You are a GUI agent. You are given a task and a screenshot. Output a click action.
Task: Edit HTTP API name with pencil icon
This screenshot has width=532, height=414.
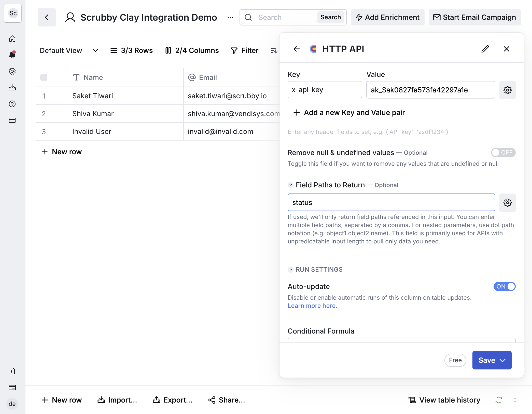485,49
